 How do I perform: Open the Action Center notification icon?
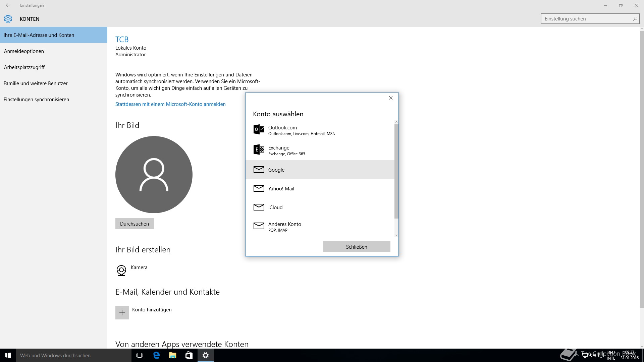coord(601,356)
